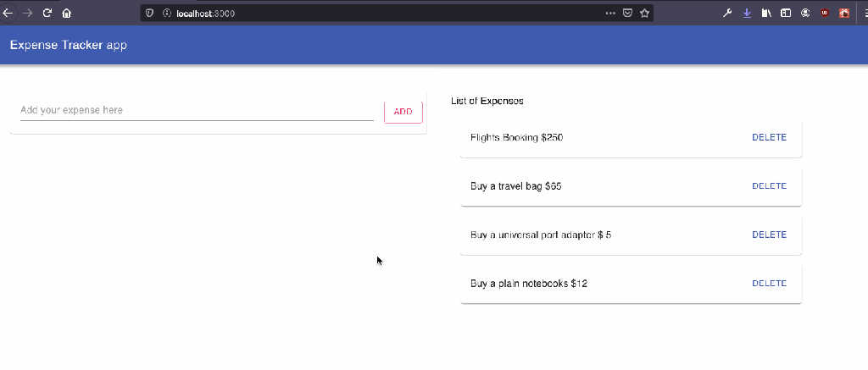Screen dimensions: 868x370
Task: Open the developer tools wrench icon
Action: 727,13
